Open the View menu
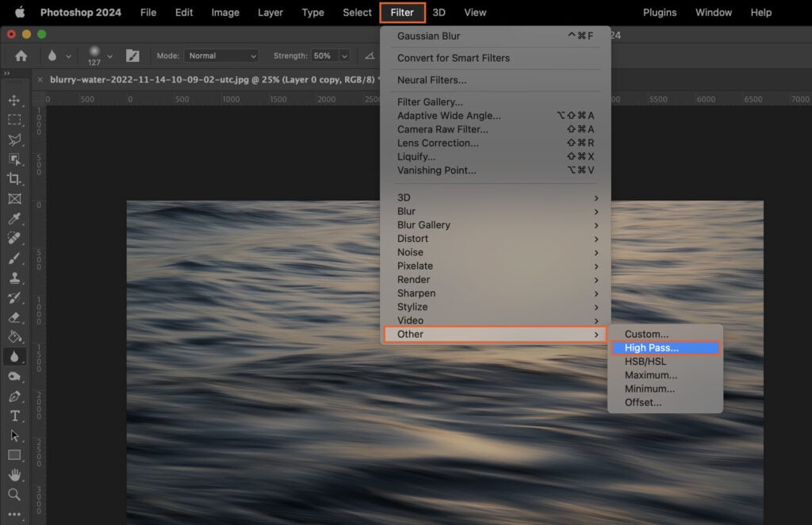Viewport: 812px width, 525px height. click(x=475, y=12)
